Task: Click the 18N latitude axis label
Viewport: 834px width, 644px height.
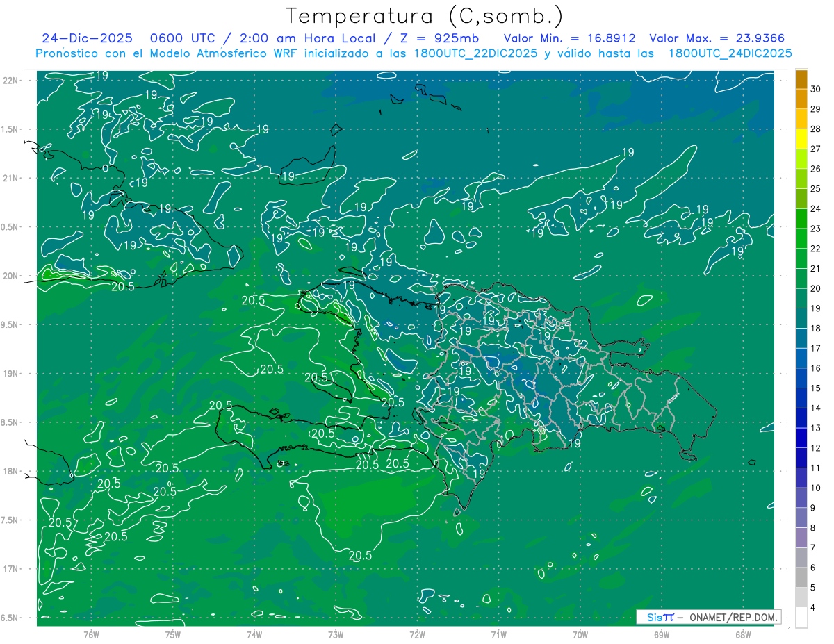Action: tap(12, 471)
